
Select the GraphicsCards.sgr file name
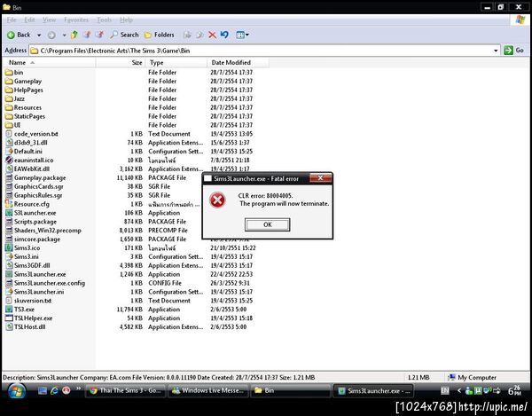pos(39,186)
